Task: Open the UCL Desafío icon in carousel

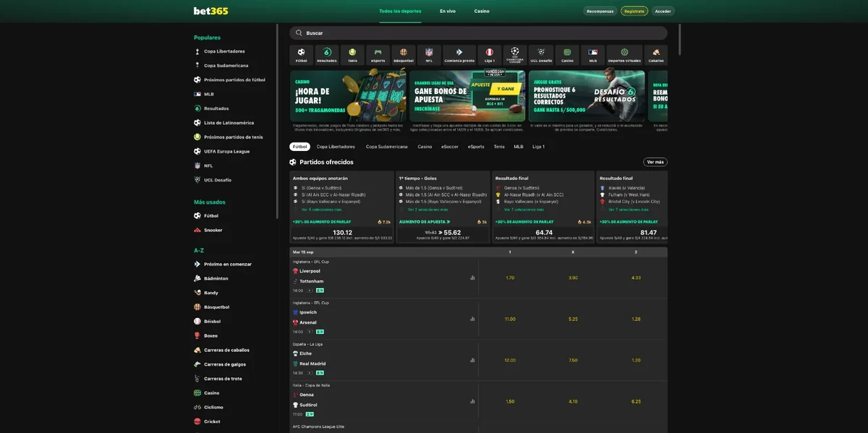Action: (x=541, y=55)
